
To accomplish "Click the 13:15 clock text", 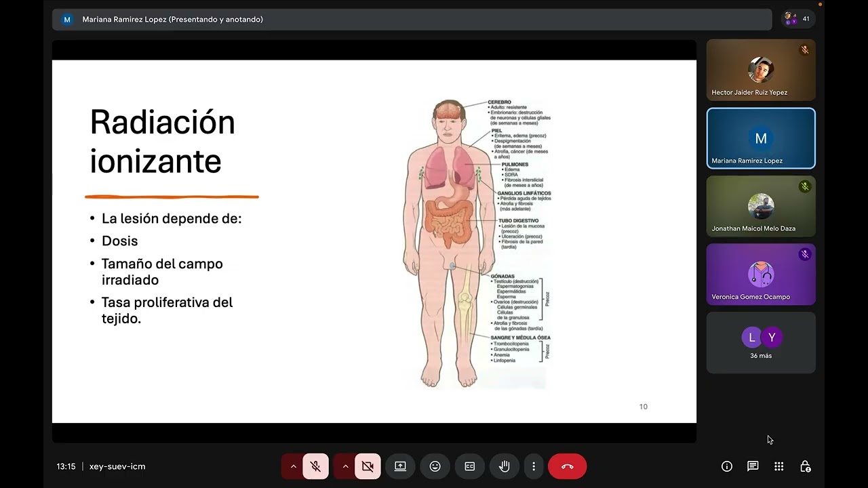I will click(x=66, y=466).
